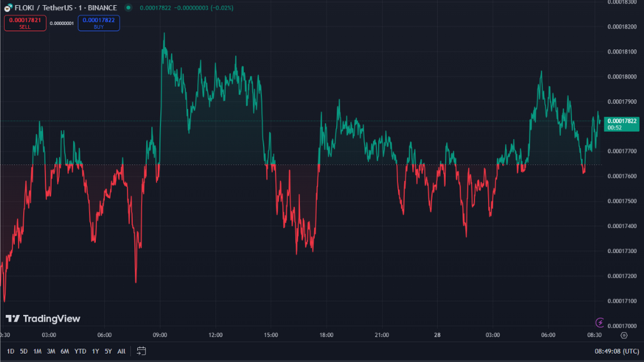The image size is (644, 362).
Task: Select the YTD time range
Action: pyautogui.click(x=80, y=351)
